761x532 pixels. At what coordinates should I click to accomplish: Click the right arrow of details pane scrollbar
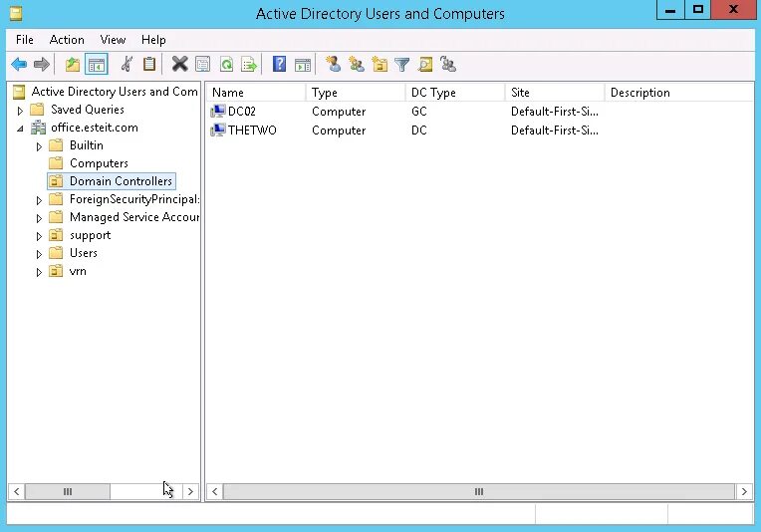tap(744, 492)
